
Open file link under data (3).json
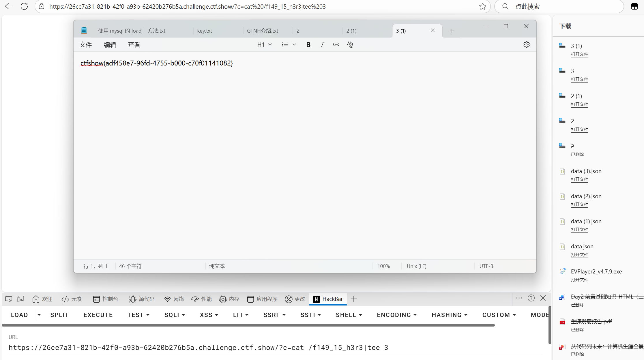579,179
